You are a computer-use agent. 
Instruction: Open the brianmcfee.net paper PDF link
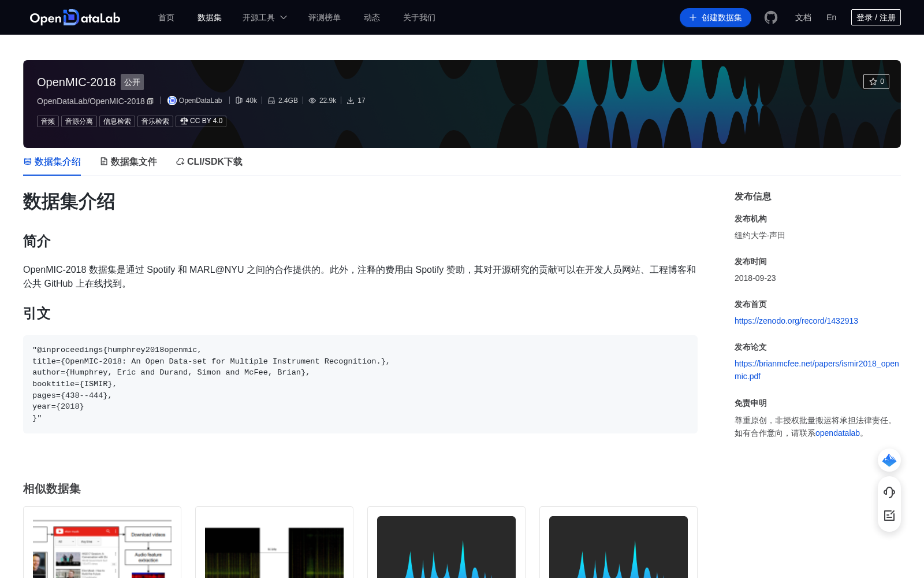[817, 370]
